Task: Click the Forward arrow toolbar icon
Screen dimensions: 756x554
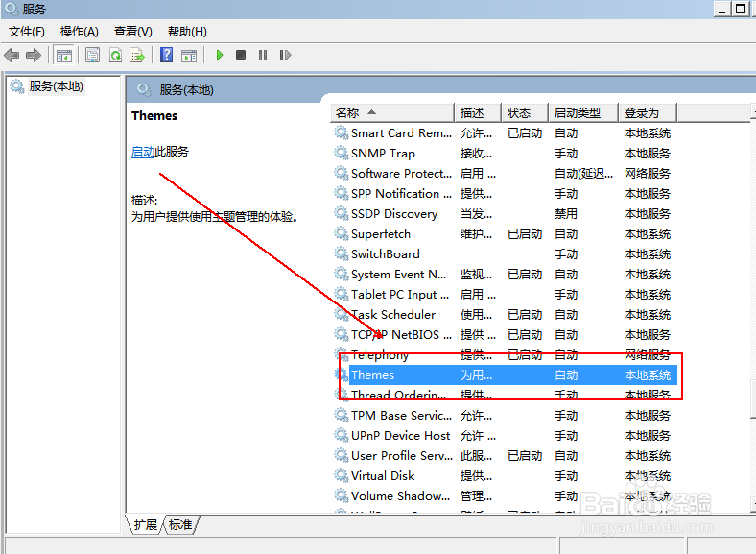Action: [34, 55]
